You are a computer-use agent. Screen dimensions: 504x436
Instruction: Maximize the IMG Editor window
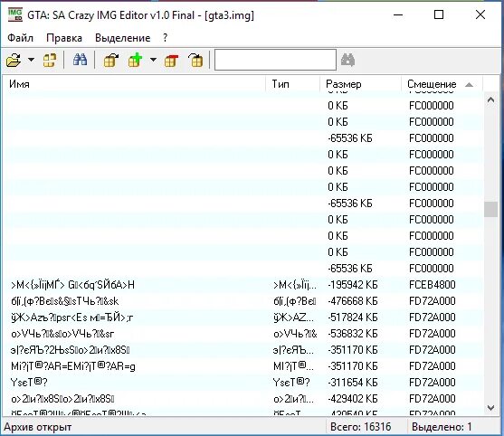tap(439, 14)
